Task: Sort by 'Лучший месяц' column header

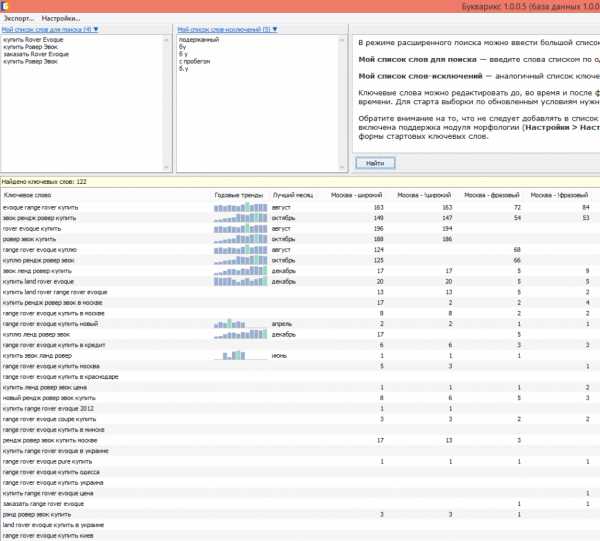Action: point(289,194)
